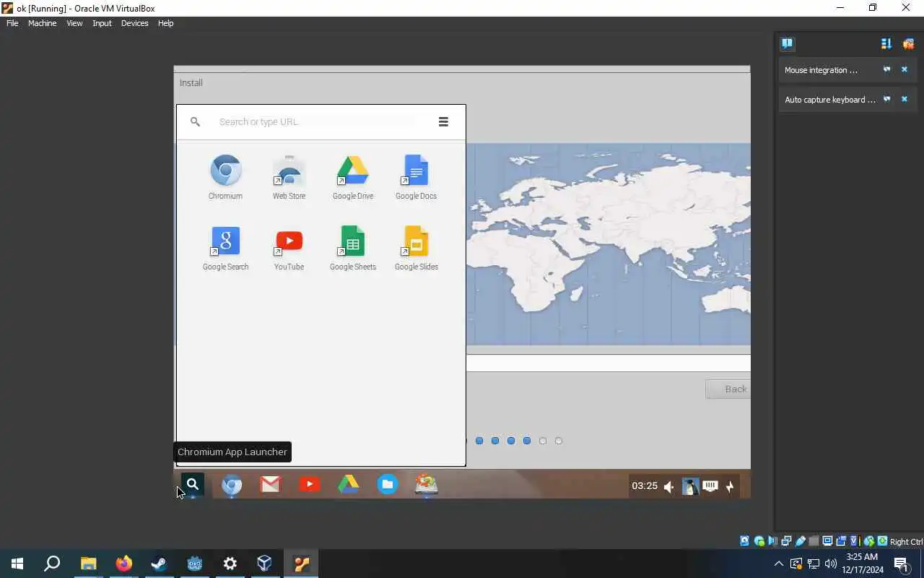Open Windows search from the taskbar
Image resolution: width=924 pixels, height=578 pixels.
click(x=52, y=564)
